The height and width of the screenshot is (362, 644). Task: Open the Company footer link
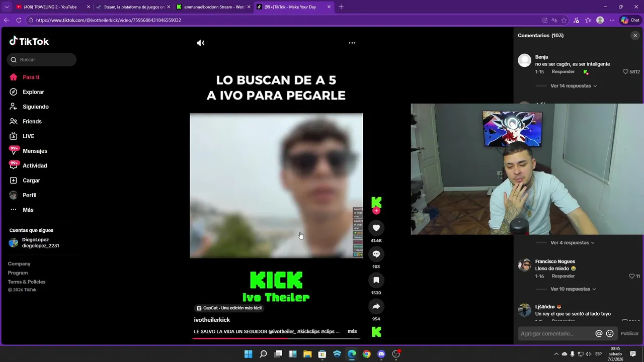click(19, 264)
